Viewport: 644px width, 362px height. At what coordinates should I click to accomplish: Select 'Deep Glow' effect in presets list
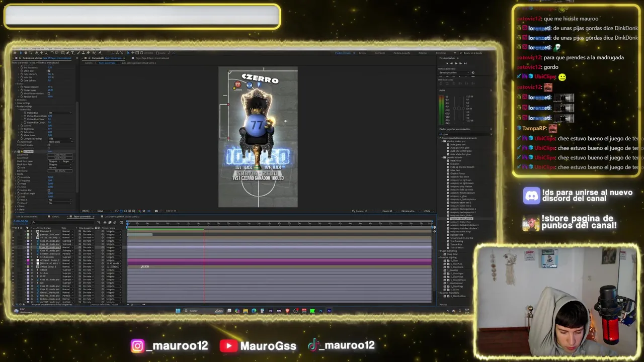[x=452, y=254]
